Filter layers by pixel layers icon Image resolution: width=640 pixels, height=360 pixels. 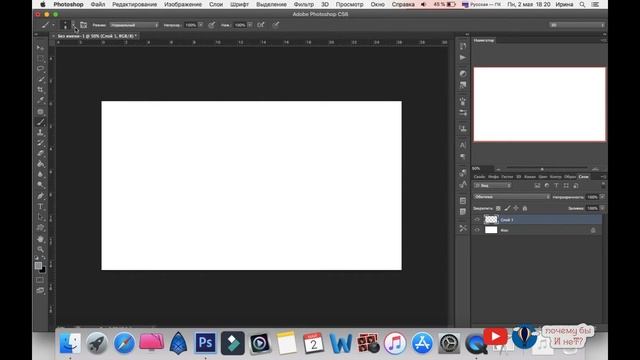point(537,186)
